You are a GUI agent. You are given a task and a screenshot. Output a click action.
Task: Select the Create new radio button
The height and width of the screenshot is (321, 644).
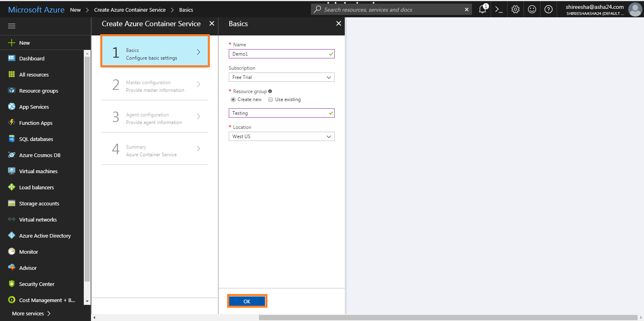coord(233,99)
